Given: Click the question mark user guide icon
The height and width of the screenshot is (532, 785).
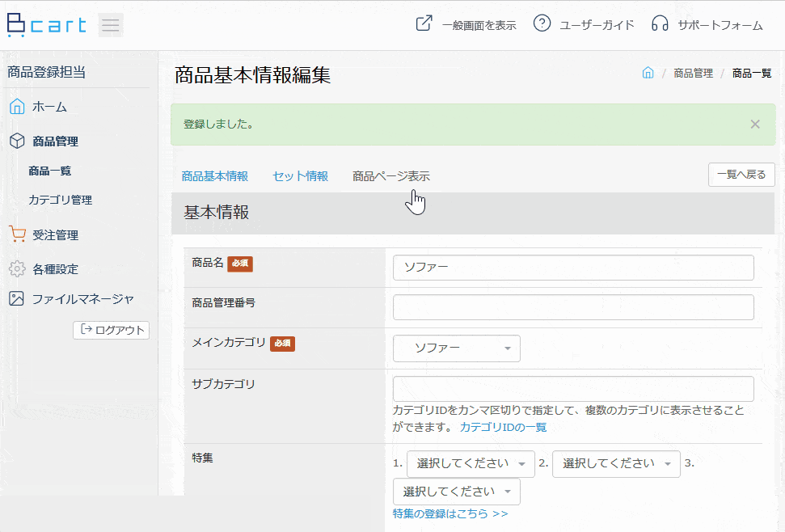Looking at the screenshot, I should [542, 23].
